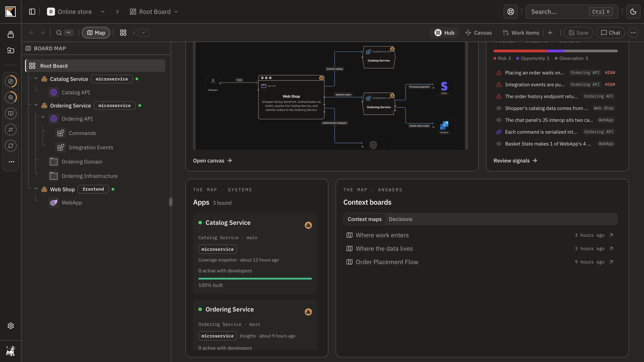Toggle dark mode moon icon
Image resolution: width=644 pixels, height=362 pixels.
click(x=633, y=12)
